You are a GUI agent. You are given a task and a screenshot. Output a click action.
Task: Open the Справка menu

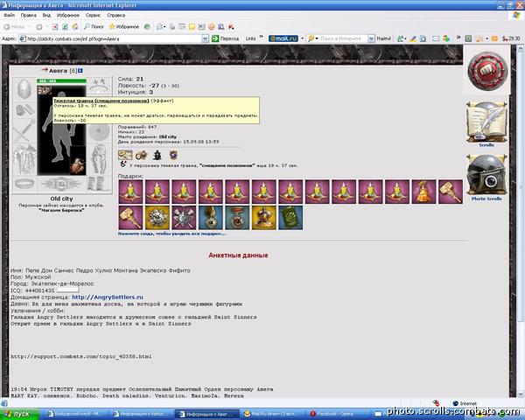click(x=115, y=15)
